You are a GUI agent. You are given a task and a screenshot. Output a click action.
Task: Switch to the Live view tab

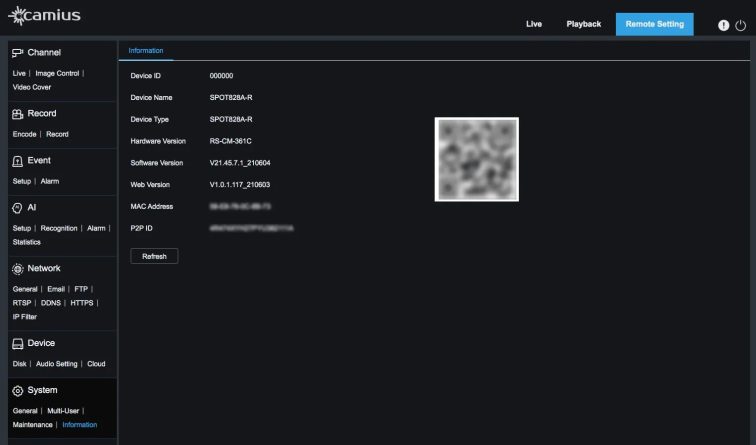(534, 24)
